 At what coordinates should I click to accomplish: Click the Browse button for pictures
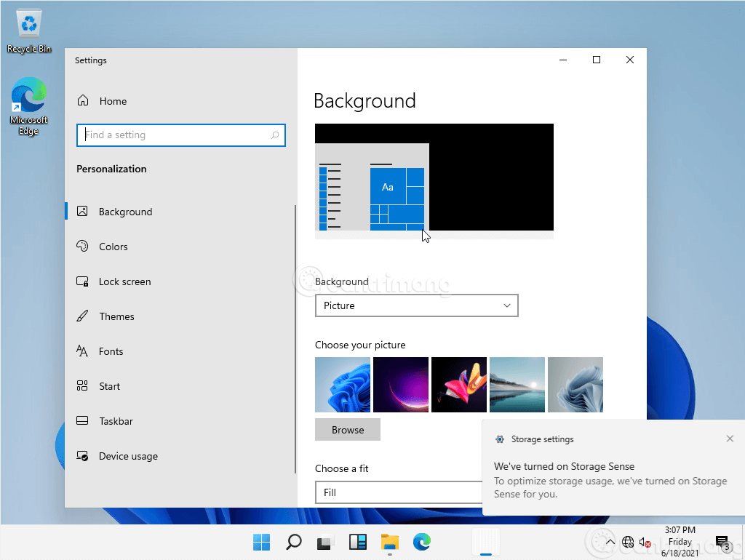point(347,429)
